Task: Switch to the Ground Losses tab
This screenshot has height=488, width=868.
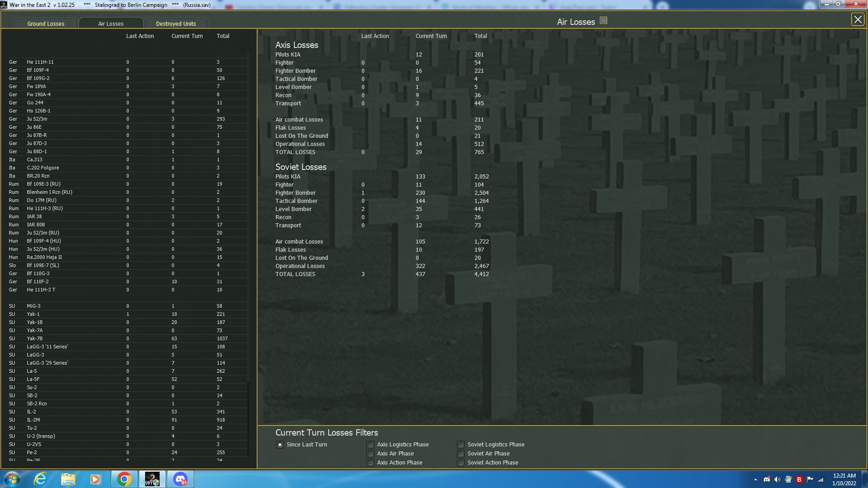Action: (46, 23)
